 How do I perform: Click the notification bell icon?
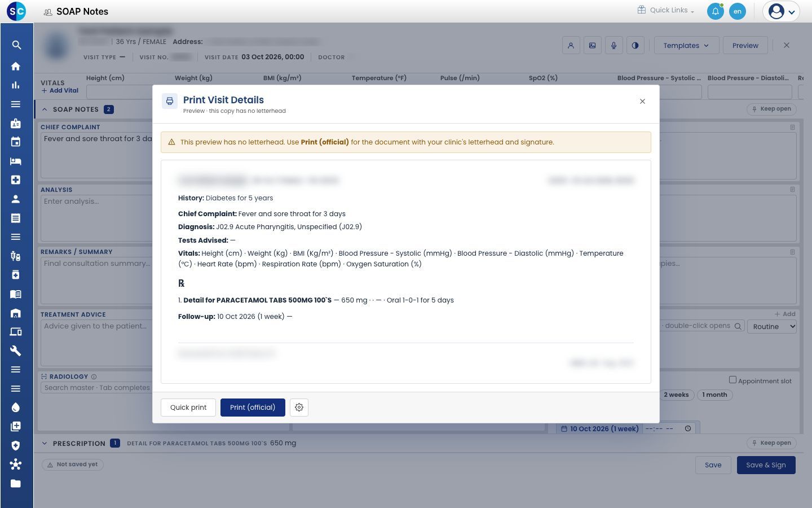point(716,11)
